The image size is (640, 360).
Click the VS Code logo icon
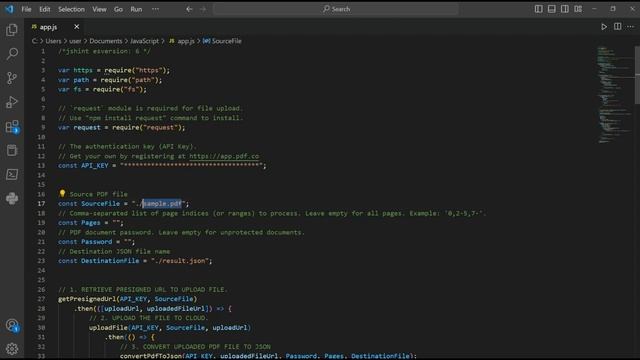pos(9,9)
